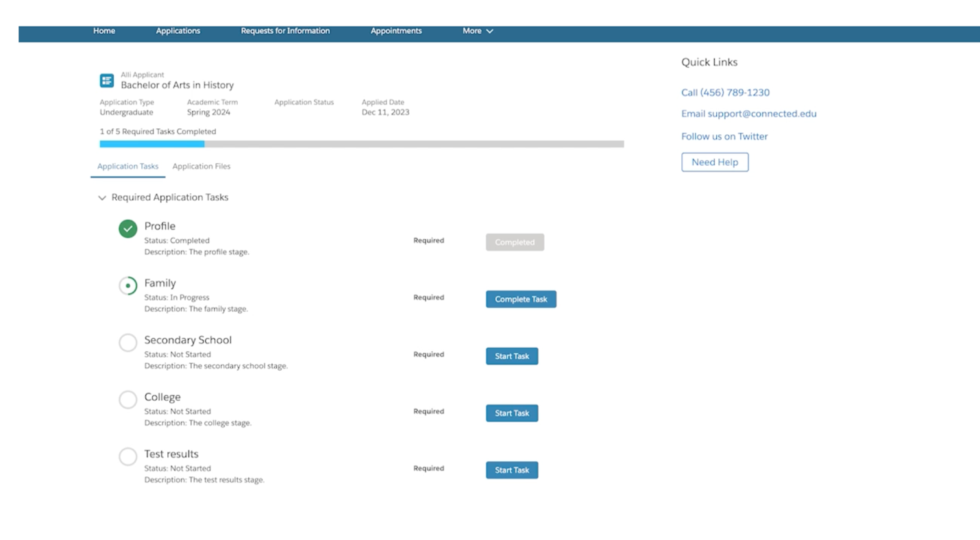Click the green completed checkmark for Profile
The height and width of the screenshot is (540, 980).
point(128,229)
